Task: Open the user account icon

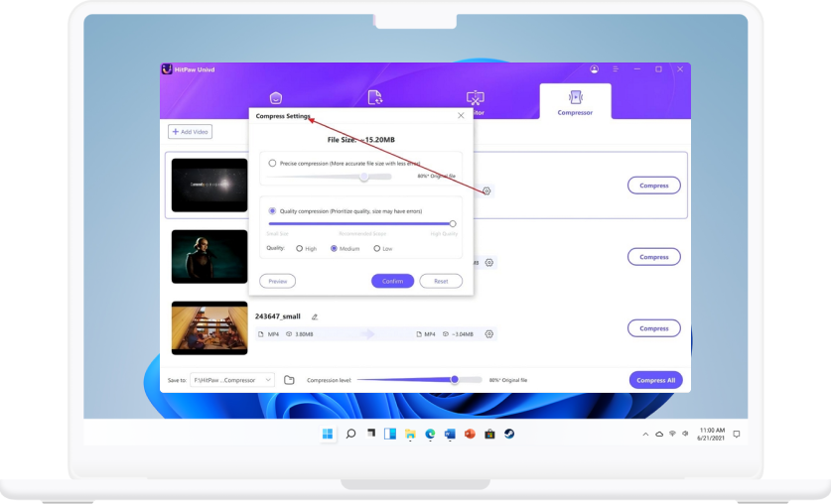Action: pos(594,69)
